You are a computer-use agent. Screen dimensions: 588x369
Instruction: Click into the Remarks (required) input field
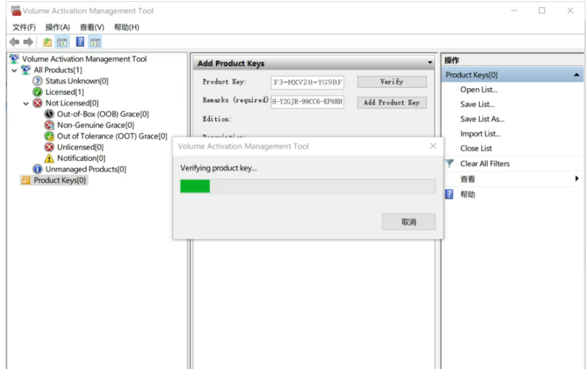tap(307, 102)
